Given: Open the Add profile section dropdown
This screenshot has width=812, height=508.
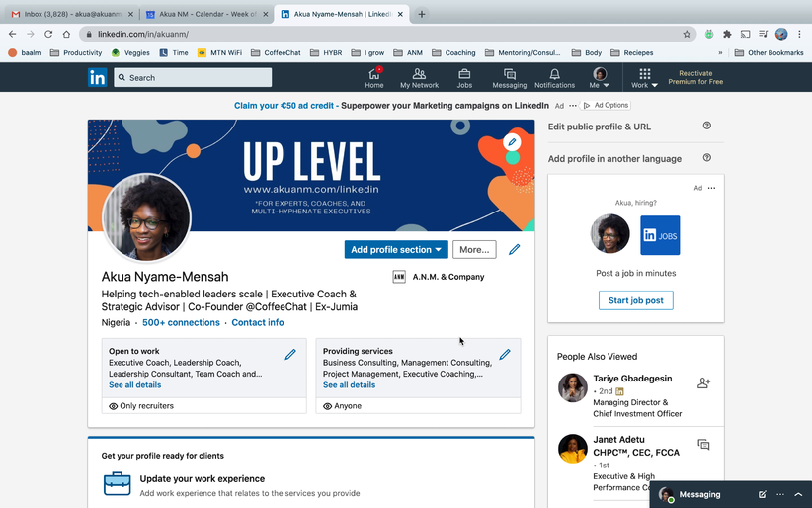Looking at the screenshot, I should coord(396,249).
